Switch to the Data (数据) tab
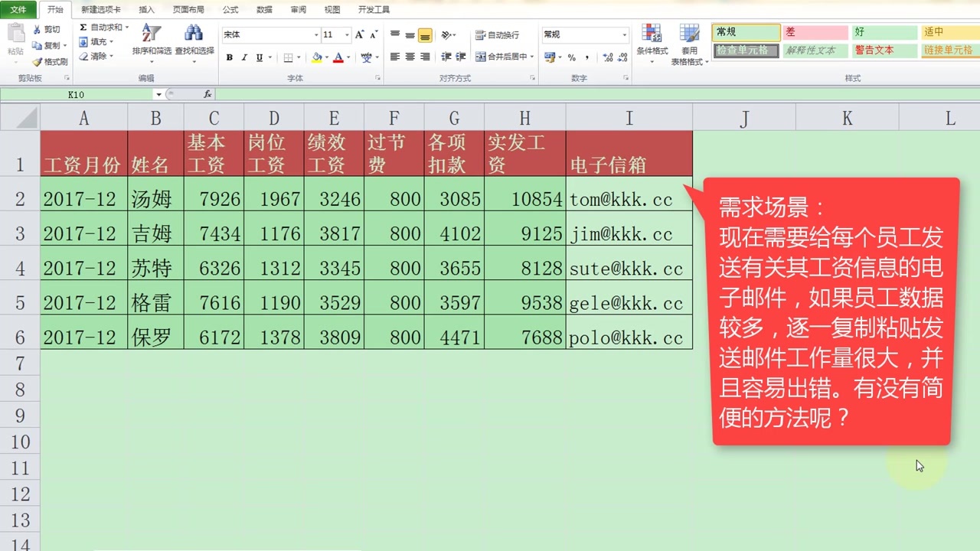 pyautogui.click(x=264, y=10)
